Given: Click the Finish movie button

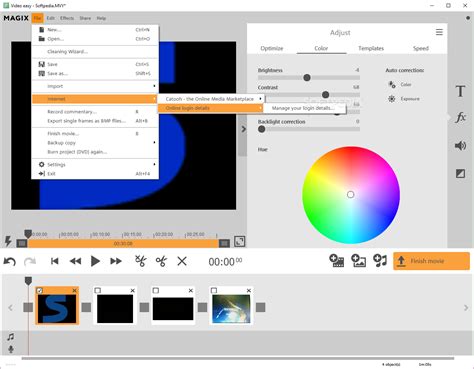Looking at the screenshot, I should coord(431,261).
